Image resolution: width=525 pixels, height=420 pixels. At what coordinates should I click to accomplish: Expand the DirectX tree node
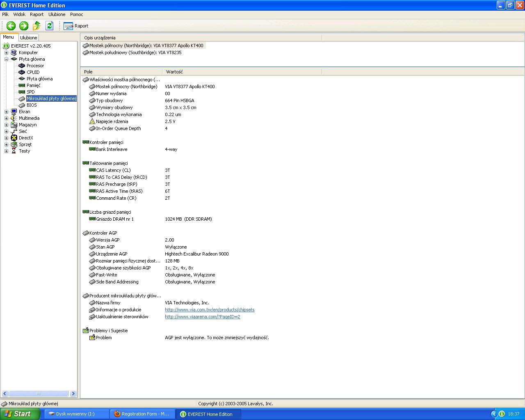[x=6, y=138]
